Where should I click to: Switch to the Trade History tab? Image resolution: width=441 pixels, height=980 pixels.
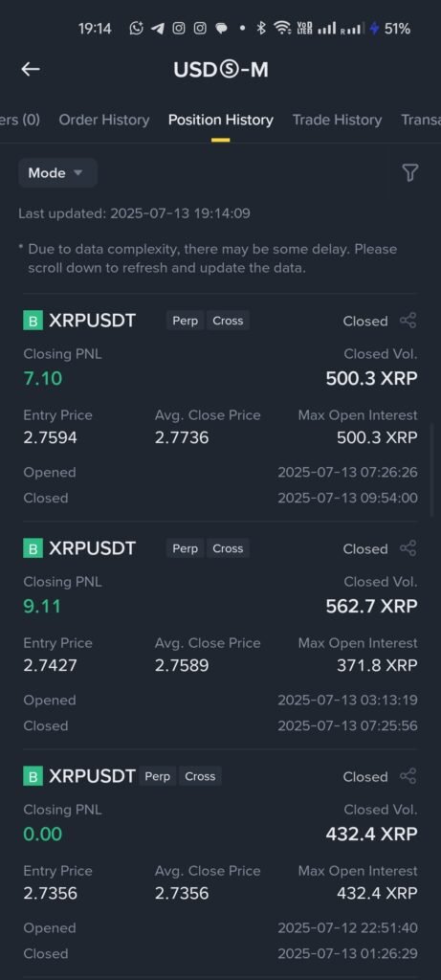point(337,120)
